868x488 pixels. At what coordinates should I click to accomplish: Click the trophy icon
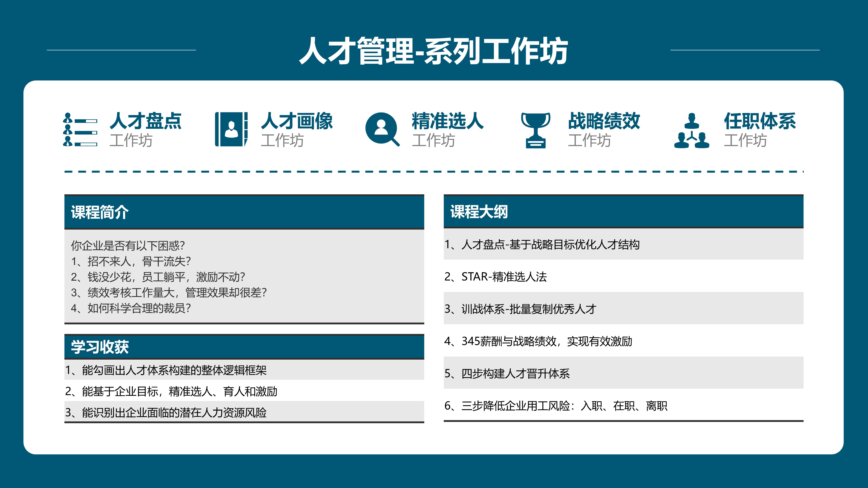point(535,130)
